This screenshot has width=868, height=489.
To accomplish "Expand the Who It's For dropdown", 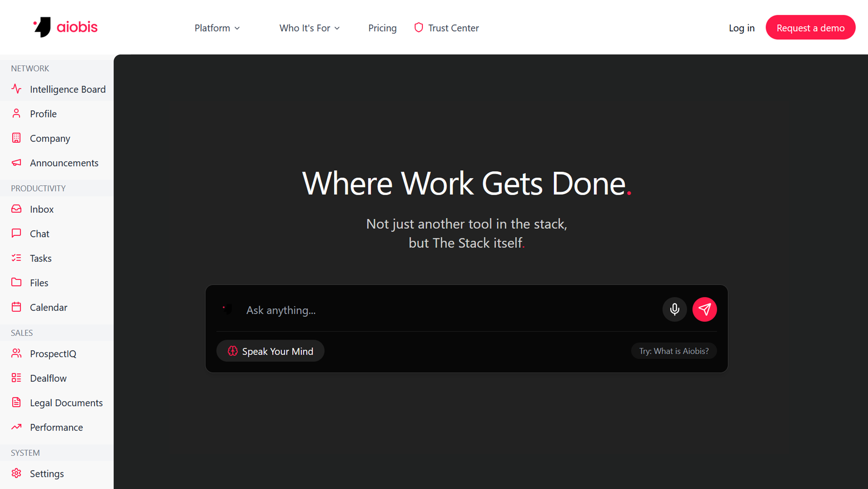I will point(309,28).
